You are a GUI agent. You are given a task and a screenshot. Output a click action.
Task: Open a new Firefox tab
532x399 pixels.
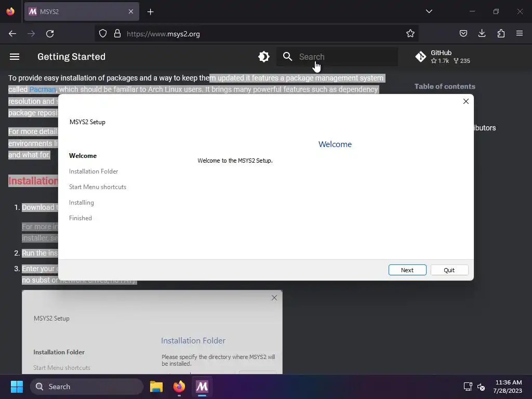click(150, 12)
